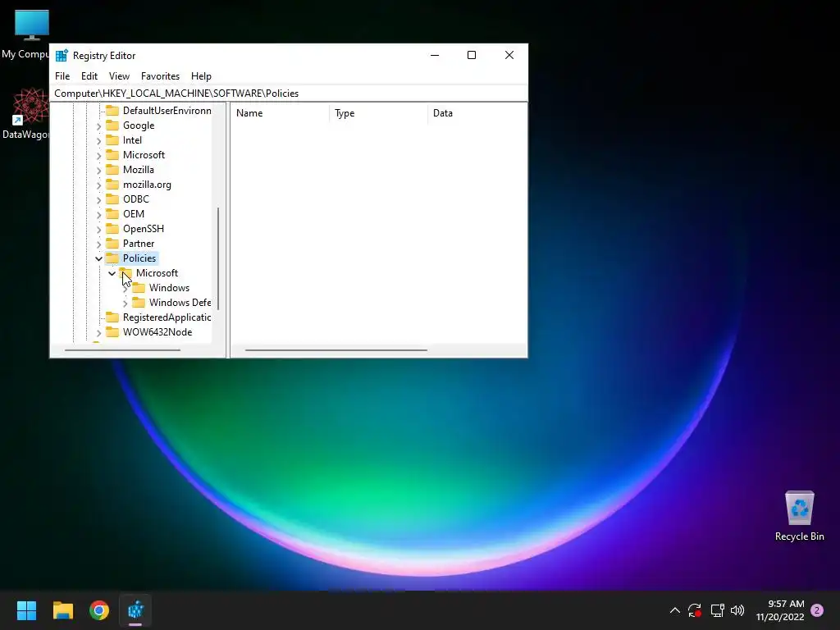Click the Registry Editor taskbar icon
840x630 pixels.
pos(135,610)
